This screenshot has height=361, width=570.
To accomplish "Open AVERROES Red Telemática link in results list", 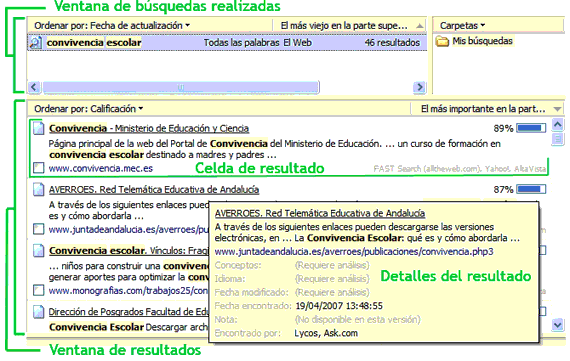I will pyautogui.click(x=154, y=189).
